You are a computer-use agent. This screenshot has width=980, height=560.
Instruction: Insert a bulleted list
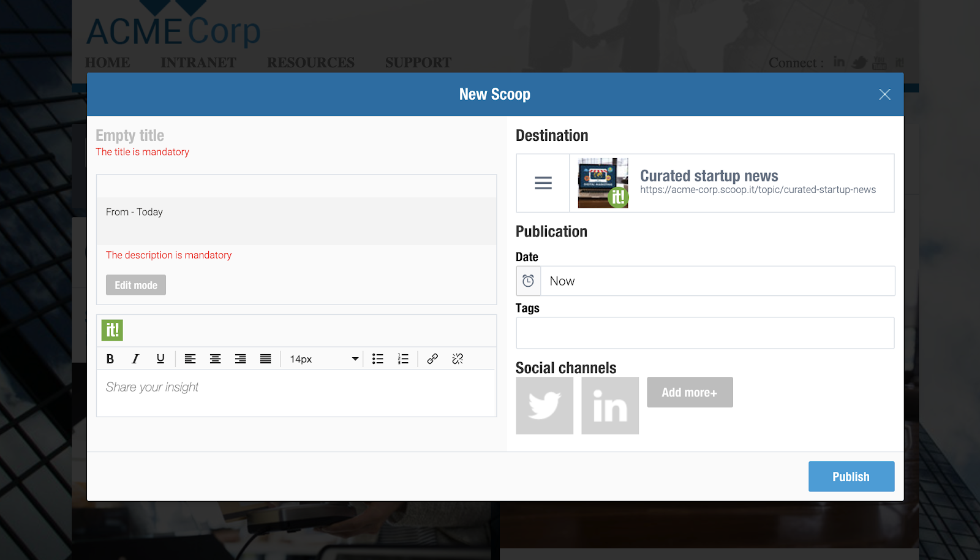click(378, 359)
